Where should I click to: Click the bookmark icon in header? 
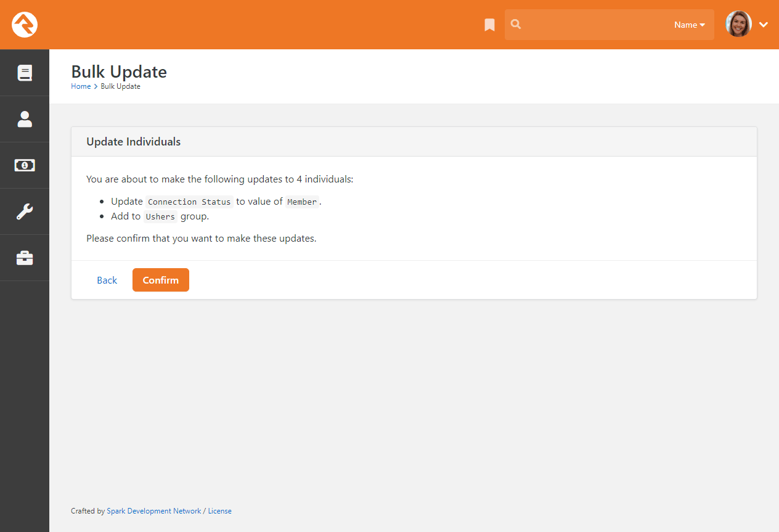coord(489,25)
